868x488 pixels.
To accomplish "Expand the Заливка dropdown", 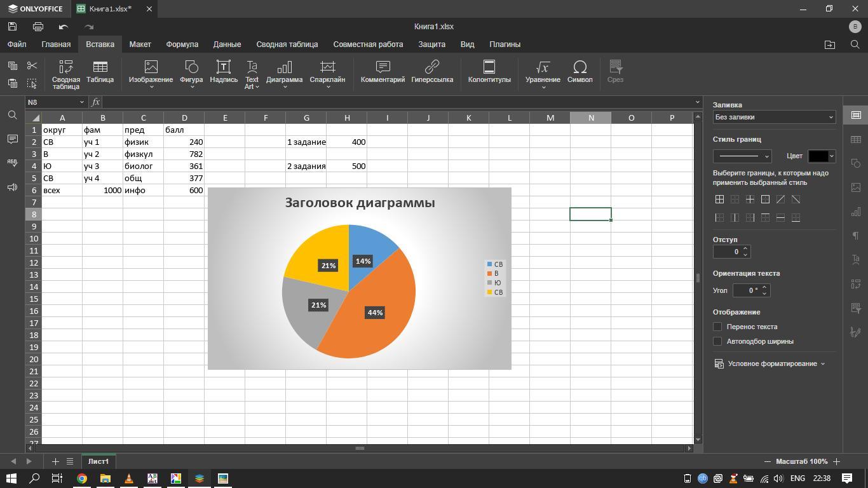I will pyautogui.click(x=773, y=117).
